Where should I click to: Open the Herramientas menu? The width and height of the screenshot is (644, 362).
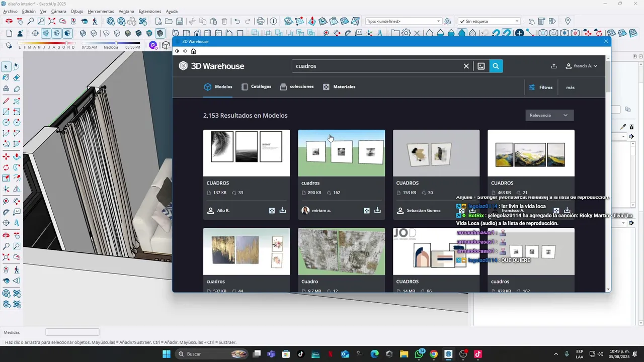tap(101, 11)
